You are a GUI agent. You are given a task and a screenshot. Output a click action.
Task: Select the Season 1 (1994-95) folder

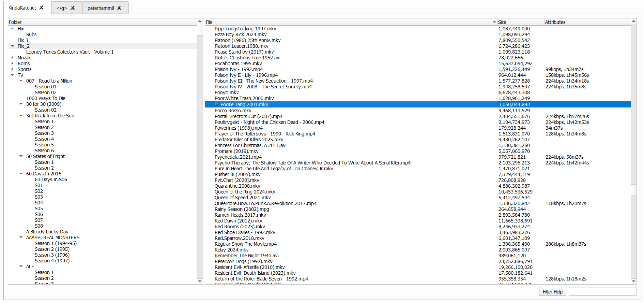[56, 243]
